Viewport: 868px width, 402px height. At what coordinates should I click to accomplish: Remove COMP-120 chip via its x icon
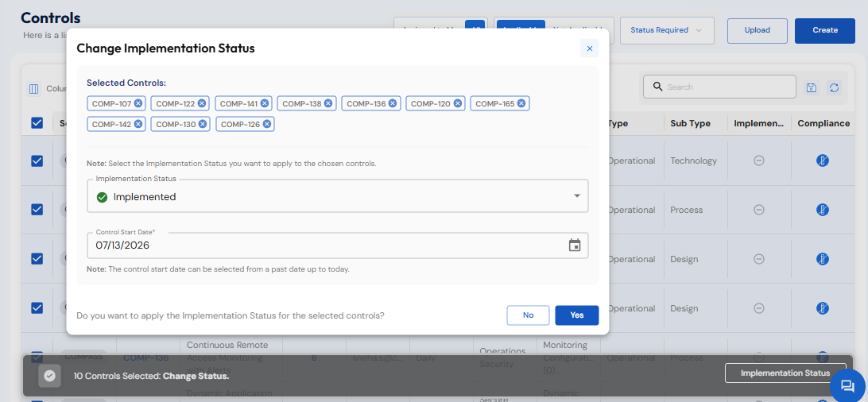457,103
